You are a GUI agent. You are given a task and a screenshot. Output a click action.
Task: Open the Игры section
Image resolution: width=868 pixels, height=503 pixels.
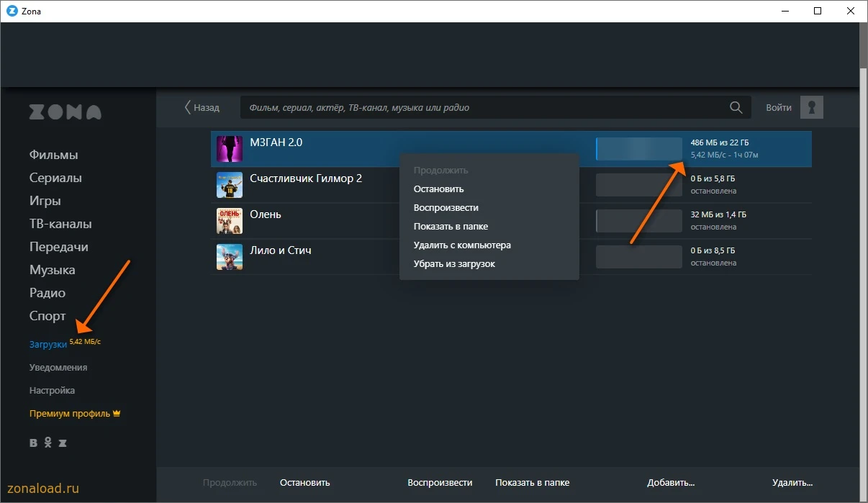pyautogui.click(x=45, y=201)
